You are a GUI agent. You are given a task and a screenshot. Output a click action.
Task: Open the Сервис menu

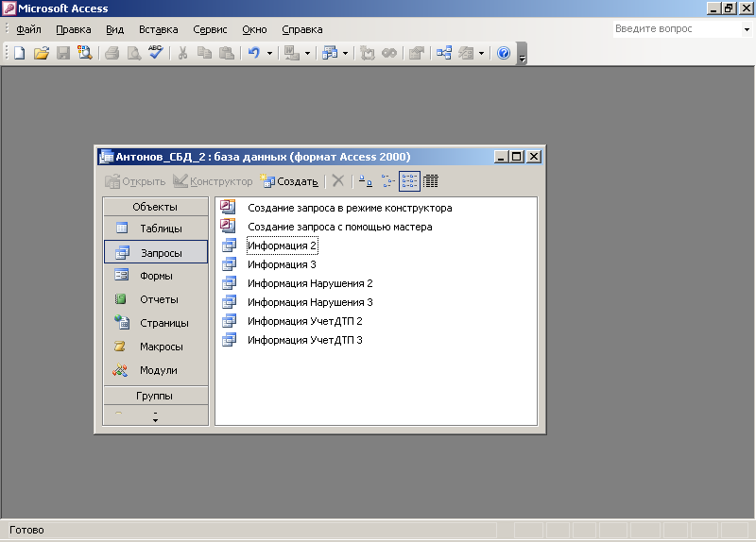point(210,29)
